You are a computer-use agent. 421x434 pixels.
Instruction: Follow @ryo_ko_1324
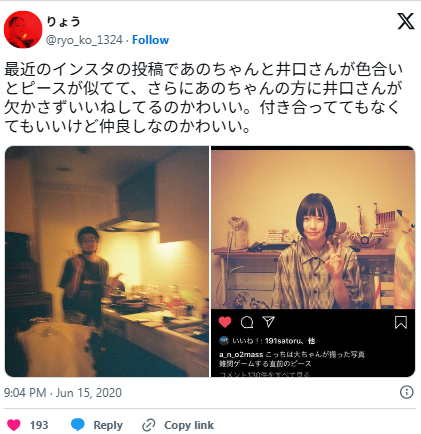point(150,40)
